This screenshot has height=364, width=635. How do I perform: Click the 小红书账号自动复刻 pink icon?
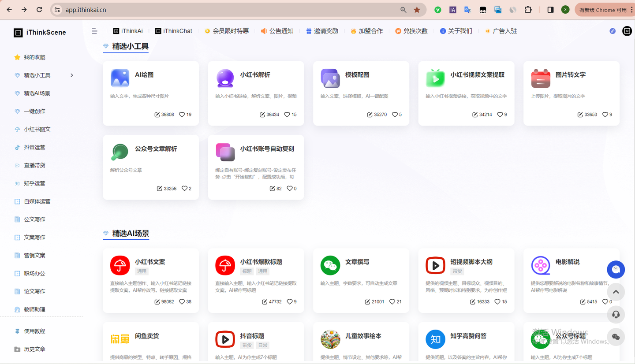click(x=225, y=152)
